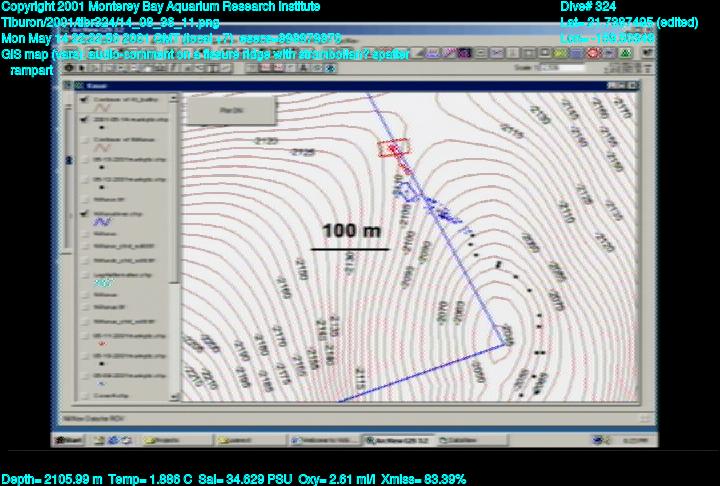The width and height of the screenshot is (720, 486).
Task: Click the red point legend symbol in the theme list
Action: click(102, 342)
